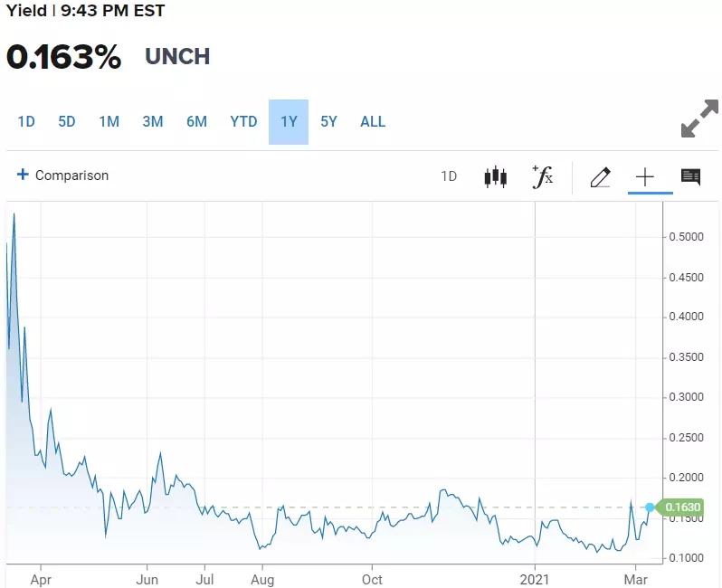Select the pencil drawing tool
The image size is (722, 588).
(x=600, y=176)
